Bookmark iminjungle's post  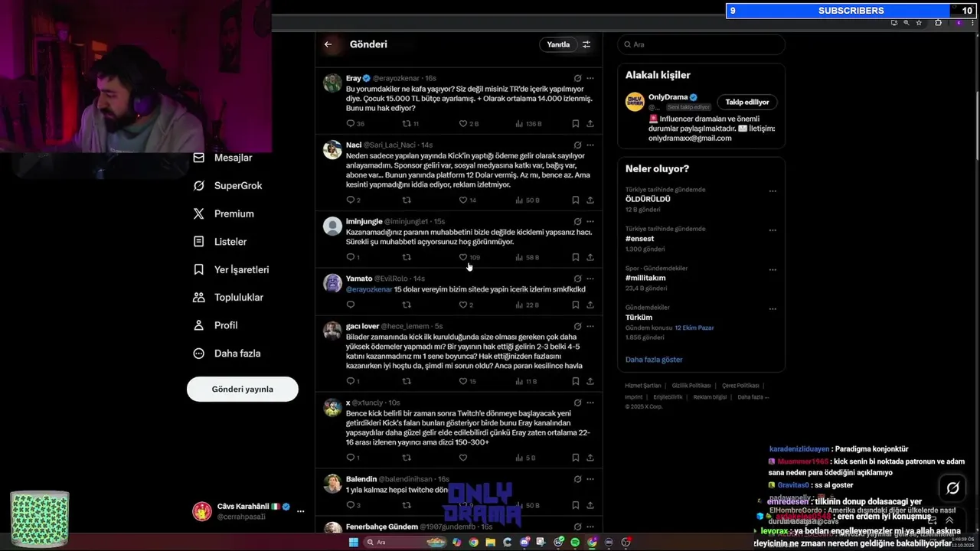click(575, 257)
